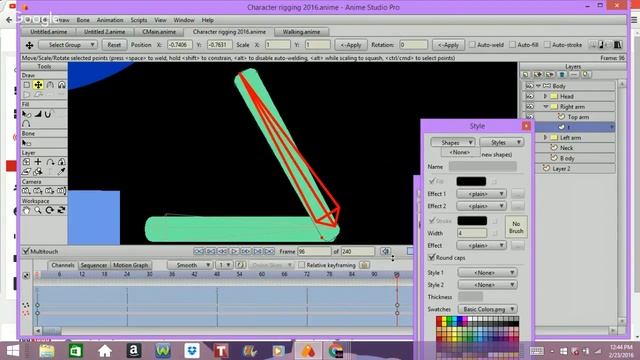Open the Shapes dropdown in Style panel

tap(453, 142)
